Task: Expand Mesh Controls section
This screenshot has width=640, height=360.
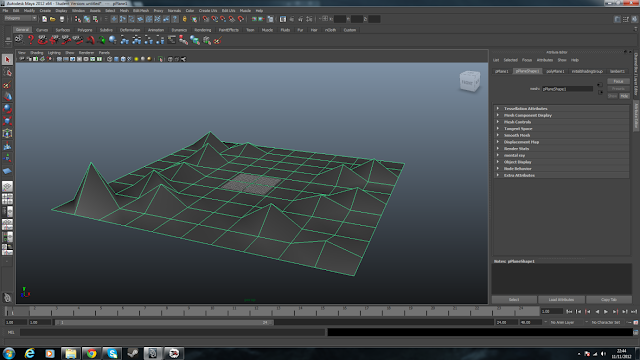Action: pos(561,122)
